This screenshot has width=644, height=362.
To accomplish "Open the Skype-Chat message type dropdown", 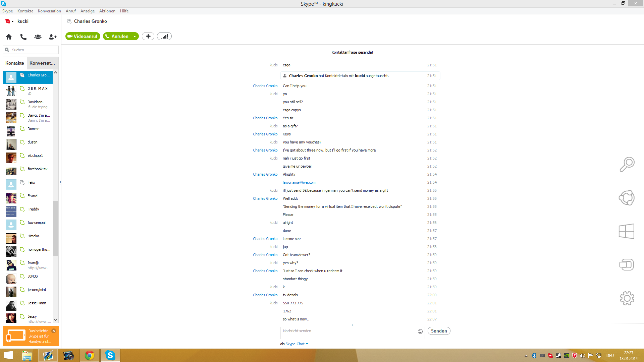I will click(297, 344).
